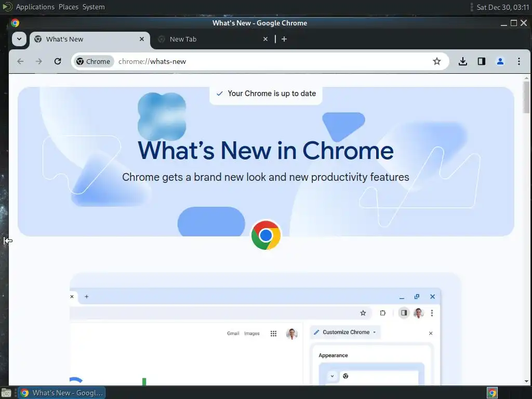Open a new tab with plus button
The width and height of the screenshot is (532, 399).
point(284,39)
